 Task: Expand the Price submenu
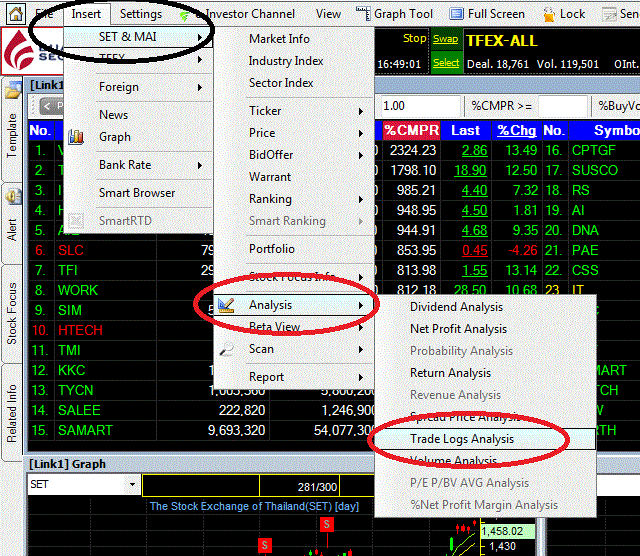[x=294, y=133]
